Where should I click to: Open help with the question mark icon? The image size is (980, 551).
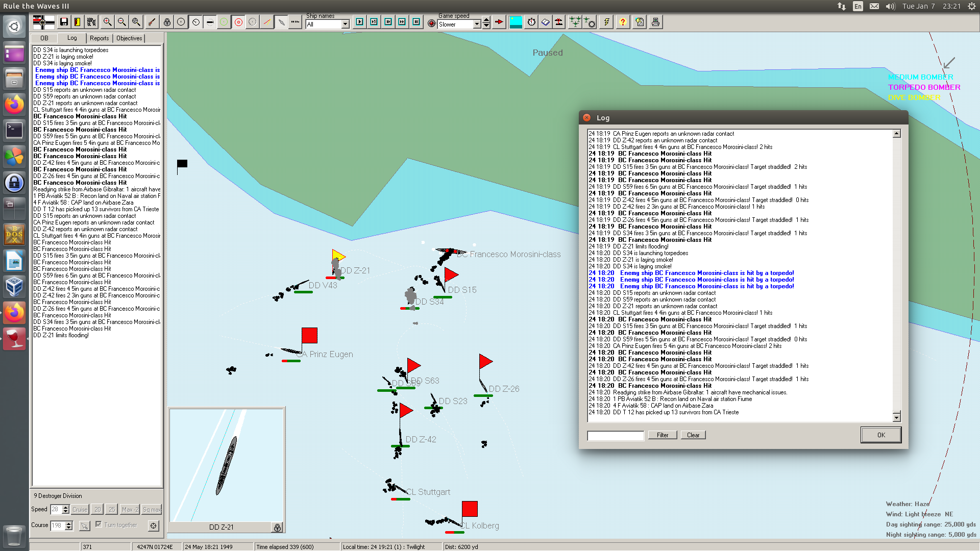pos(623,22)
